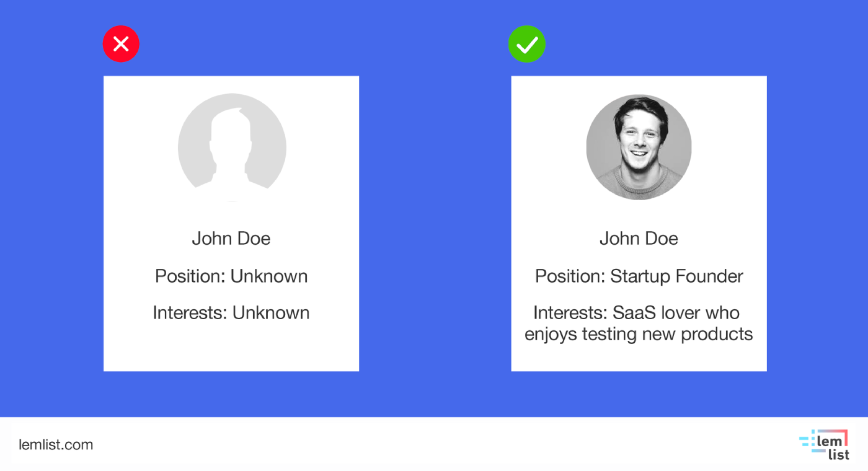Image resolution: width=868 pixels, height=471 pixels.
Task: Click the lemlist logo in the footer
Action: click(824, 444)
